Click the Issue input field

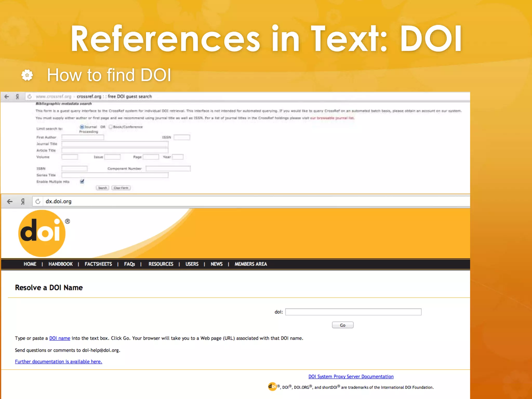(x=112, y=157)
